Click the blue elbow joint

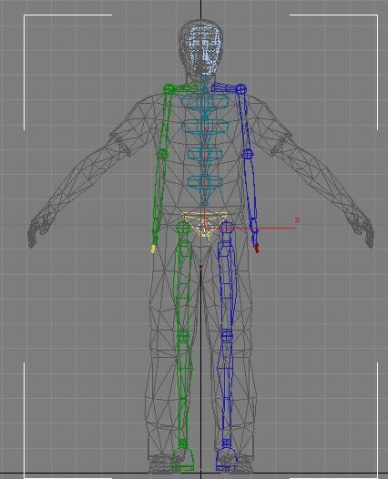[x=247, y=154]
